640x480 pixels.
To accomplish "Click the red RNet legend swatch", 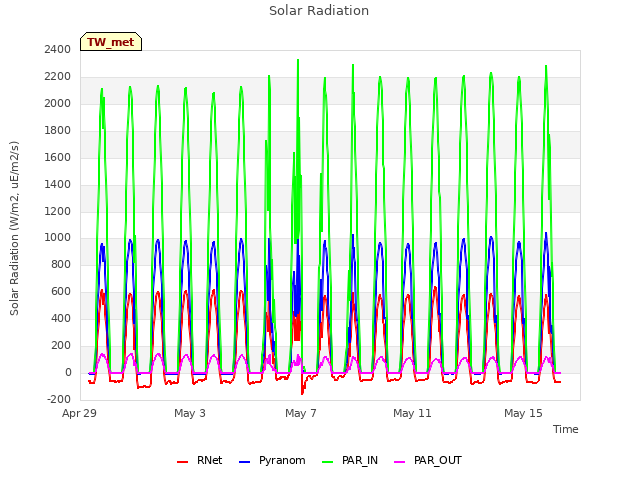I will coord(182,462).
